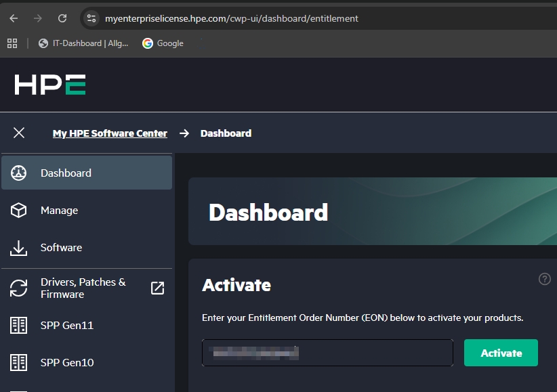The height and width of the screenshot is (392, 557).
Task: Click the SPP Gen10 server icon
Action: tap(19, 363)
